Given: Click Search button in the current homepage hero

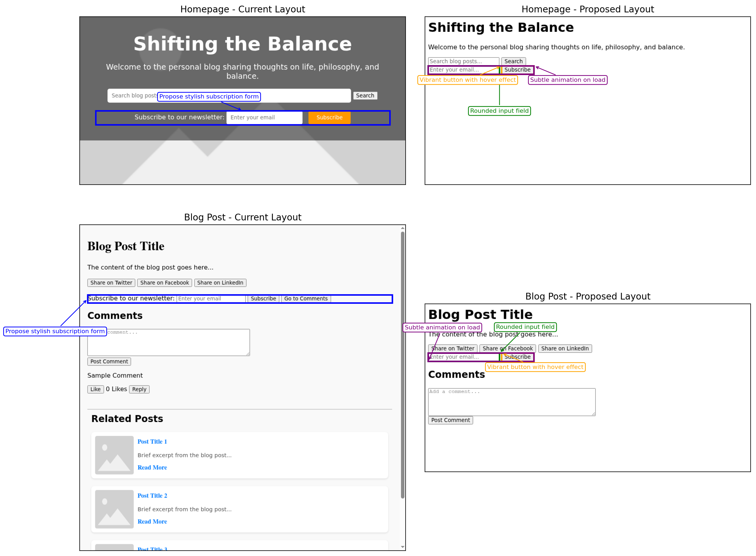Looking at the screenshot, I should [365, 96].
